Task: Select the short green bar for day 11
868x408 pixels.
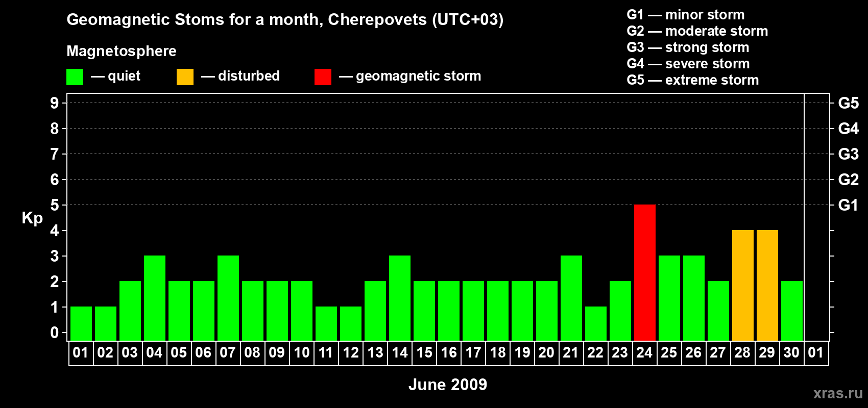Action: [x=326, y=323]
